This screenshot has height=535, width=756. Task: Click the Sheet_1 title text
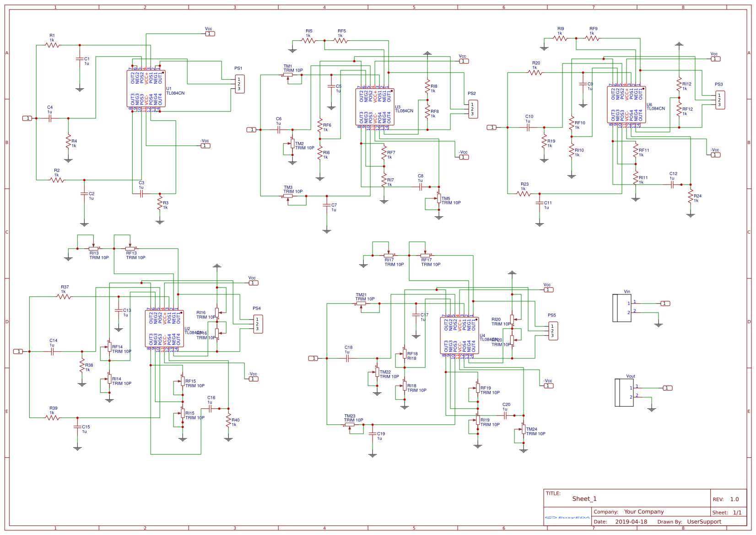point(585,498)
